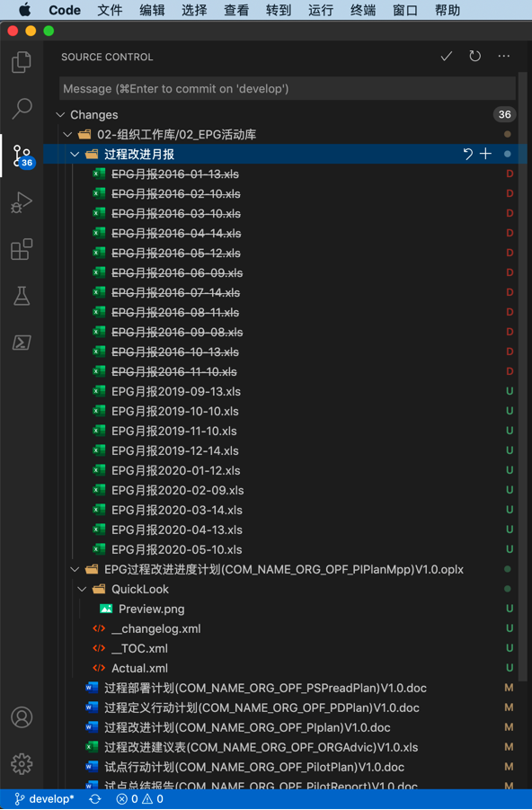
Task: Click Word icon of 过程部署计划 doc
Action: pyautogui.click(x=92, y=688)
